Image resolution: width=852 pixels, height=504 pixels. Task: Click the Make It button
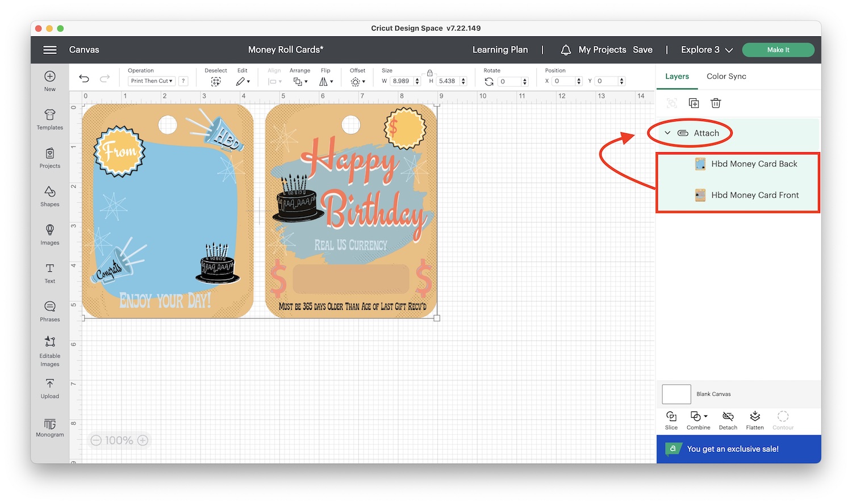[x=778, y=50]
